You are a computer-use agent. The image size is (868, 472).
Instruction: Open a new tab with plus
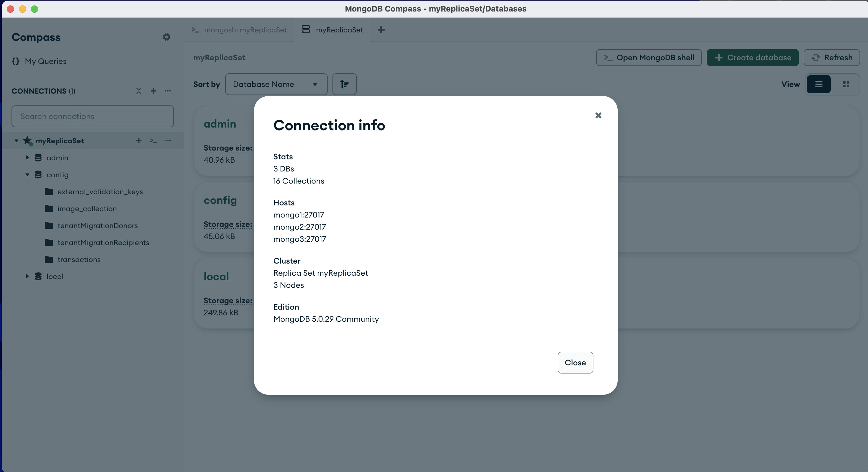tap(381, 30)
